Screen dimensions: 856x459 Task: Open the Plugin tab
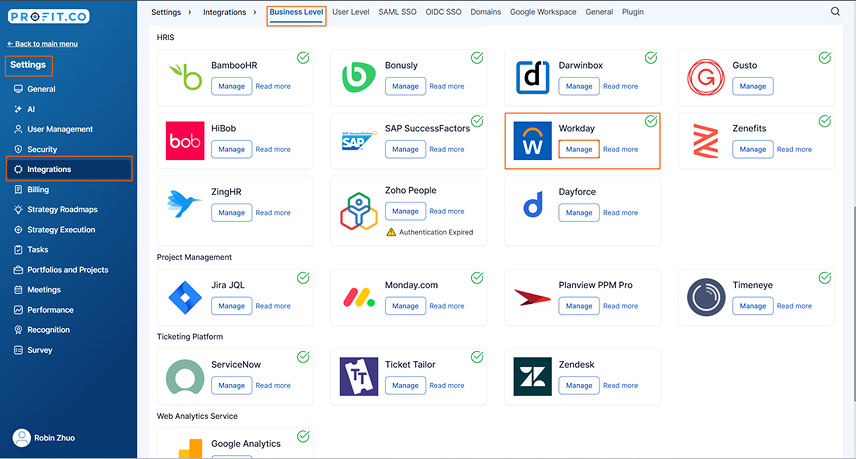coord(633,12)
